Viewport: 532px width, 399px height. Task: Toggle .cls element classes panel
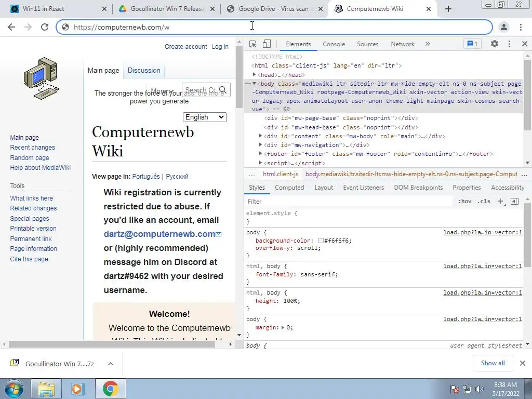pyautogui.click(x=484, y=201)
